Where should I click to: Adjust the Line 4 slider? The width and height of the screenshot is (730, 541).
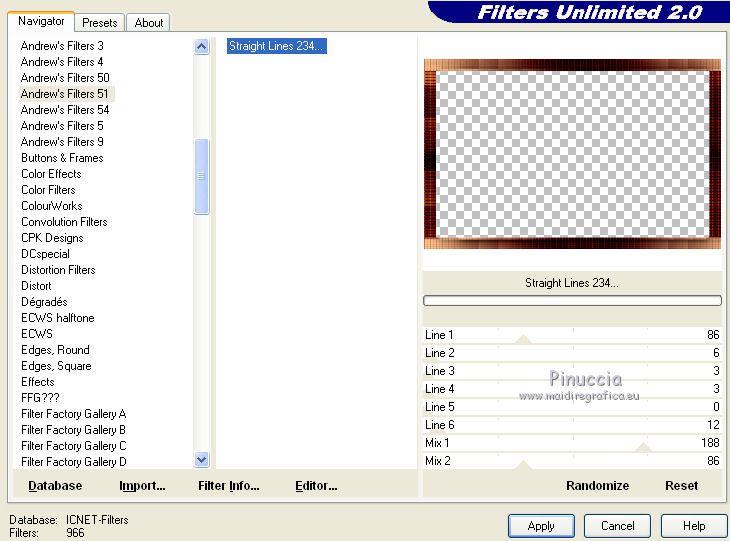pos(572,389)
